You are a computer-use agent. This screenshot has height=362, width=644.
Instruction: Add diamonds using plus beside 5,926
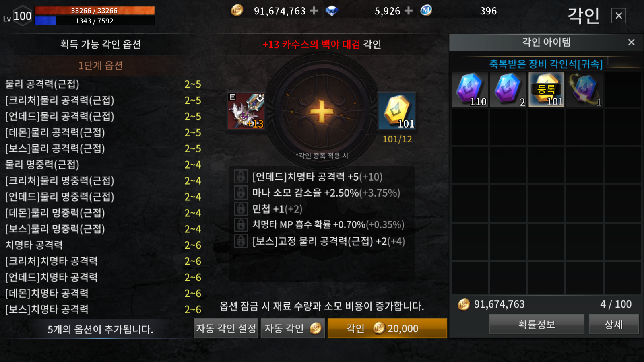coord(409,11)
